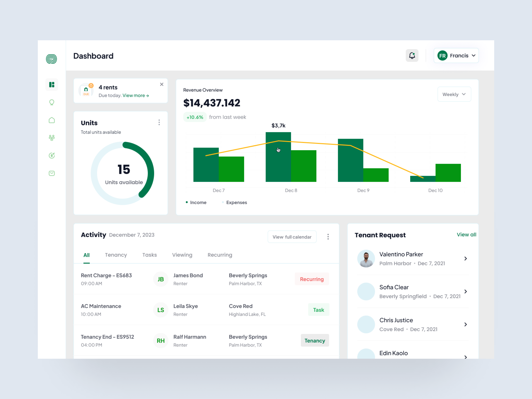The image size is (532, 399).
Task: Expand Valentino Parker's tenant request
Action: coord(466,258)
